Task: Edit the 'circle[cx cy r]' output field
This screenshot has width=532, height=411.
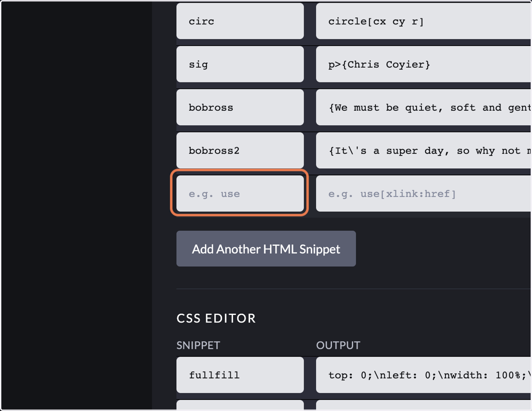Action: click(424, 21)
